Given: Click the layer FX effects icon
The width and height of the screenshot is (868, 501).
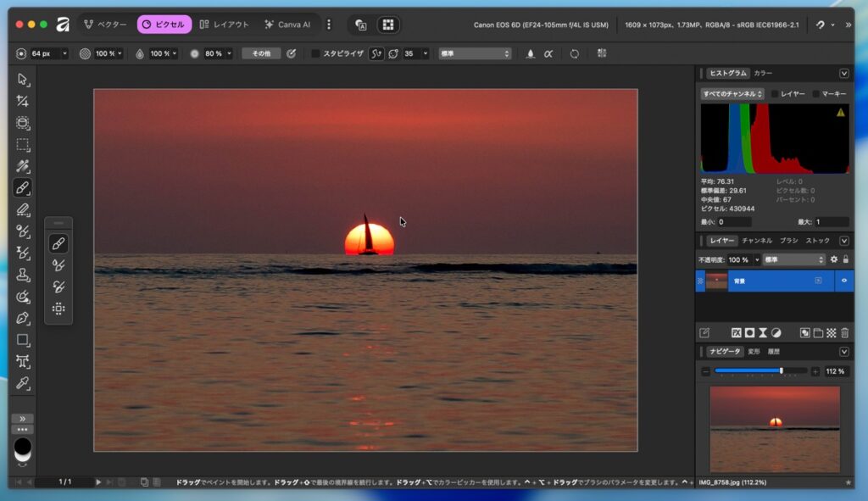Looking at the screenshot, I should tap(737, 333).
